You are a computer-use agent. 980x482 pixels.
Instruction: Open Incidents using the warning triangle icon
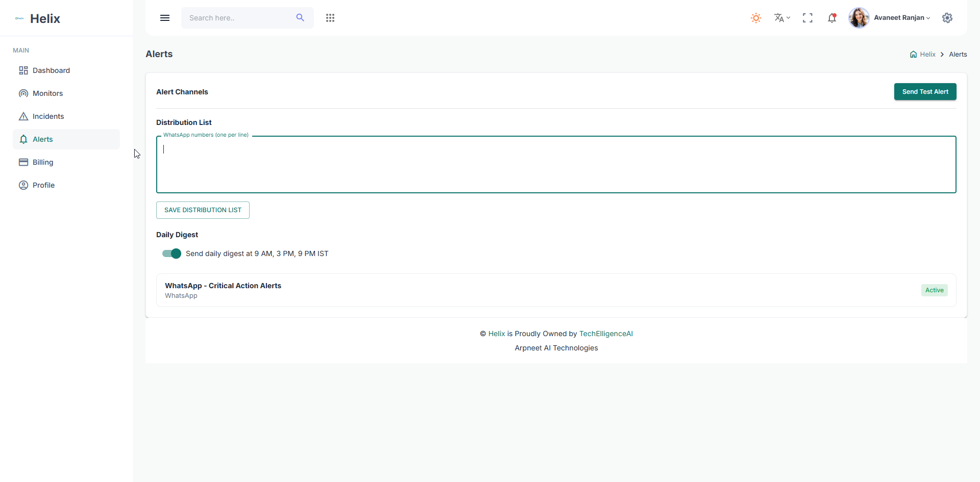[x=23, y=116]
